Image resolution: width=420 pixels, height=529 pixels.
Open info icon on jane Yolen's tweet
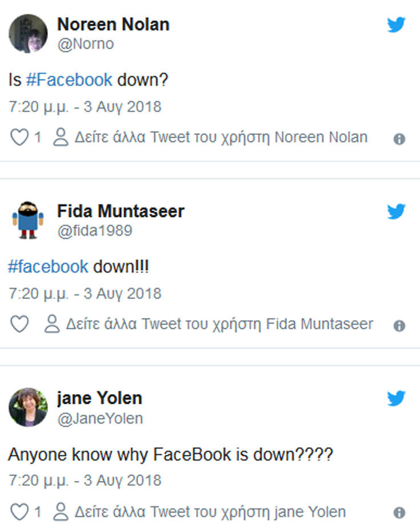[399, 513]
